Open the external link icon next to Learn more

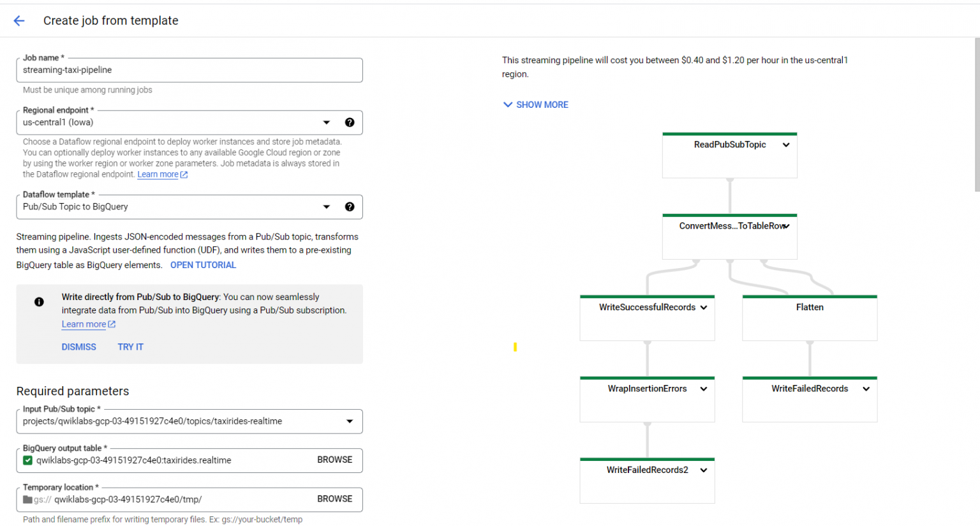point(112,324)
